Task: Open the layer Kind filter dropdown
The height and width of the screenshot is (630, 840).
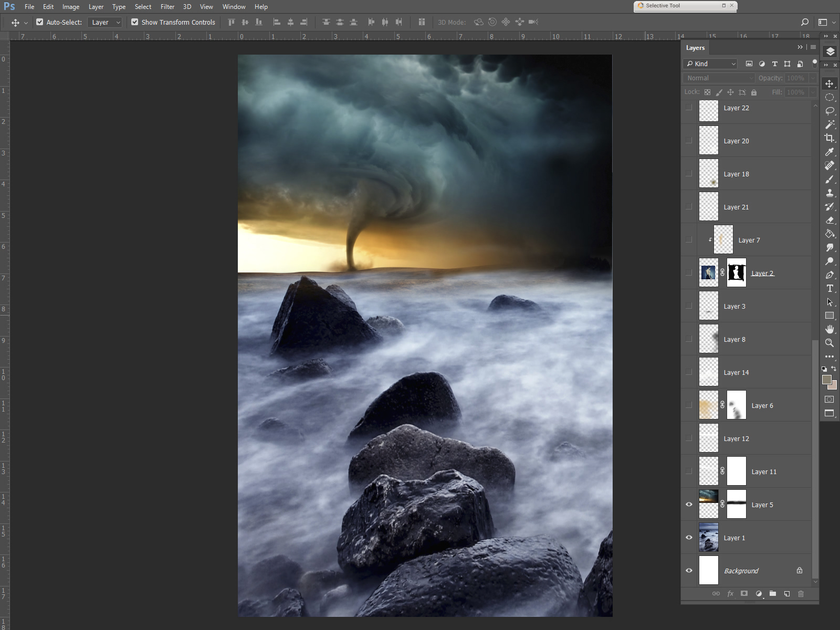Action: tap(711, 64)
